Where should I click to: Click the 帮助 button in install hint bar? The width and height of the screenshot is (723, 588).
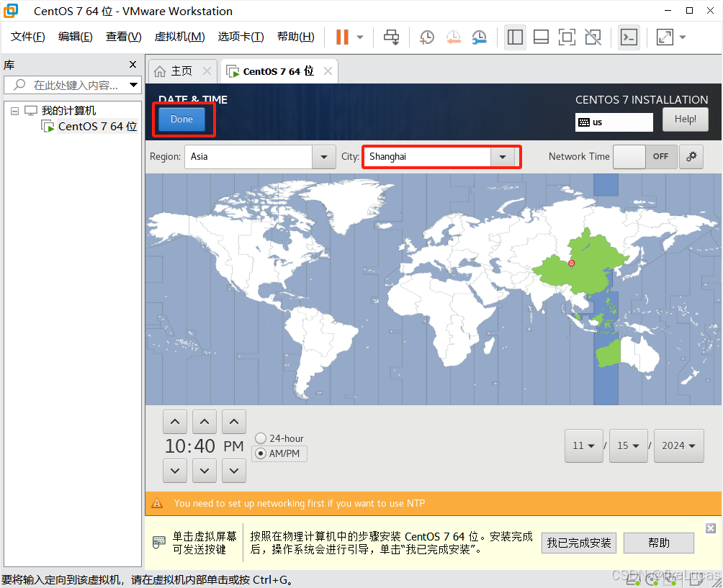658,543
